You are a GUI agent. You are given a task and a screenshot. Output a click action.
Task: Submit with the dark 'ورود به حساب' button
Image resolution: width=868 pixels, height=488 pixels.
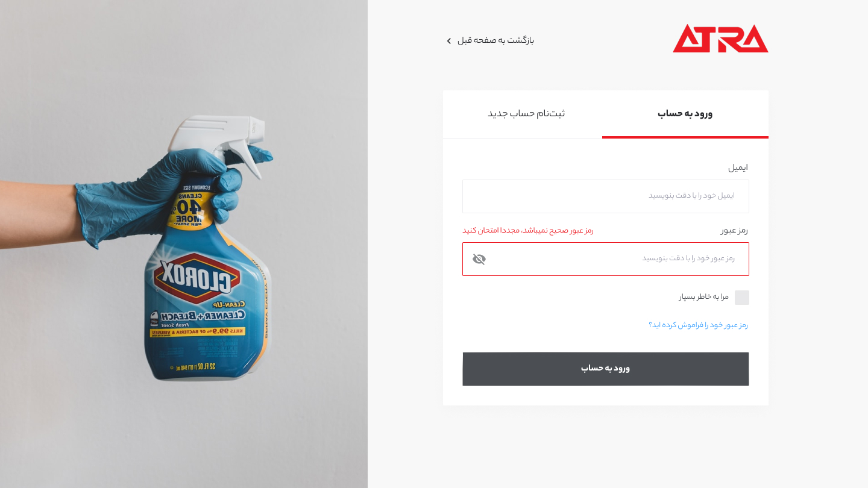pos(606,369)
